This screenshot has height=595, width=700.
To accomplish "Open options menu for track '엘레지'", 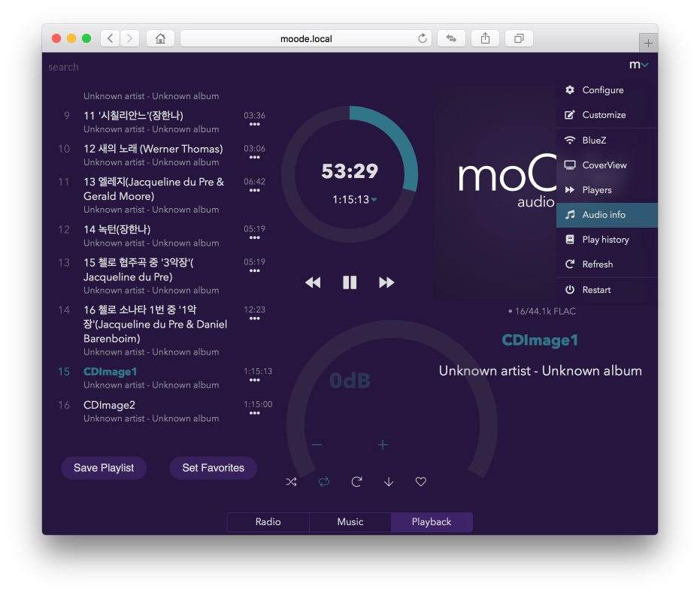I will pos(254,191).
